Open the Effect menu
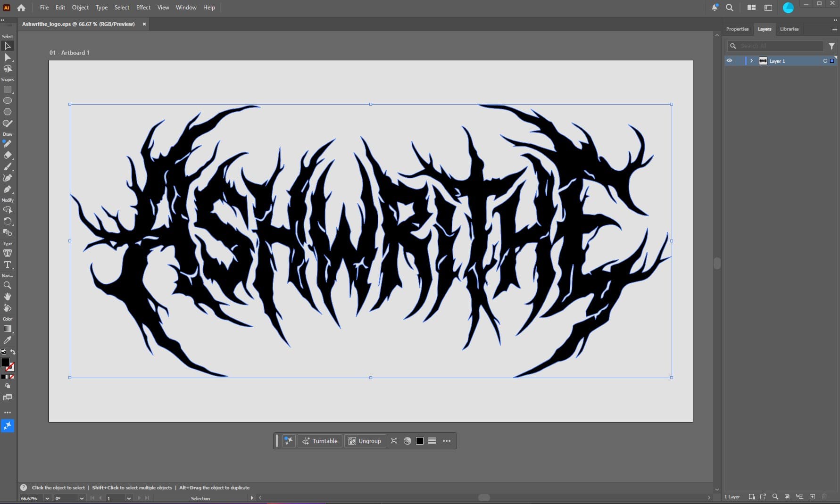Image resolution: width=840 pixels, height=504 pixels. pyautogui.click(x=143, y=8)
